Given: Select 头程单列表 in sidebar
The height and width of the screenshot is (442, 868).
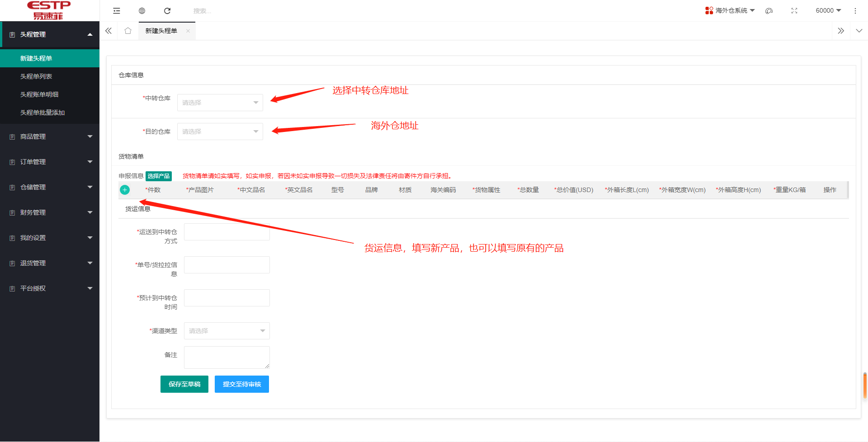Looking at the screenshot, I should 36,76.
